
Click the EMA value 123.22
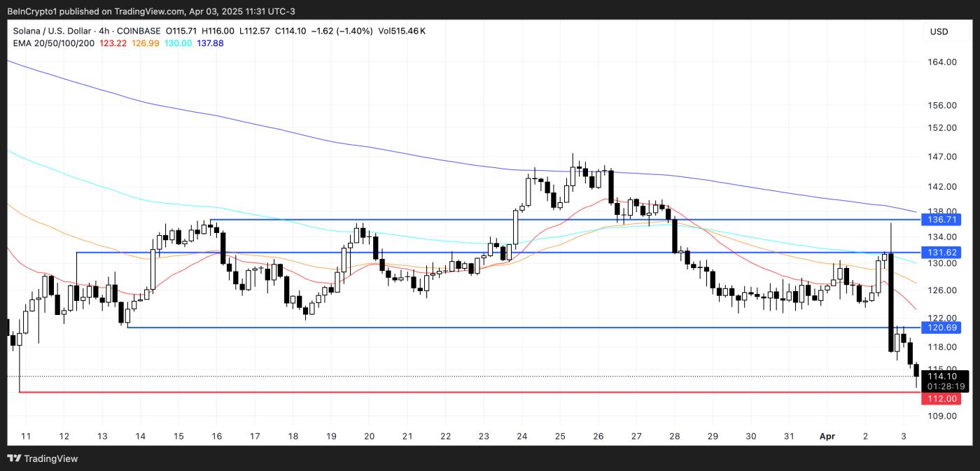(113, 43)
